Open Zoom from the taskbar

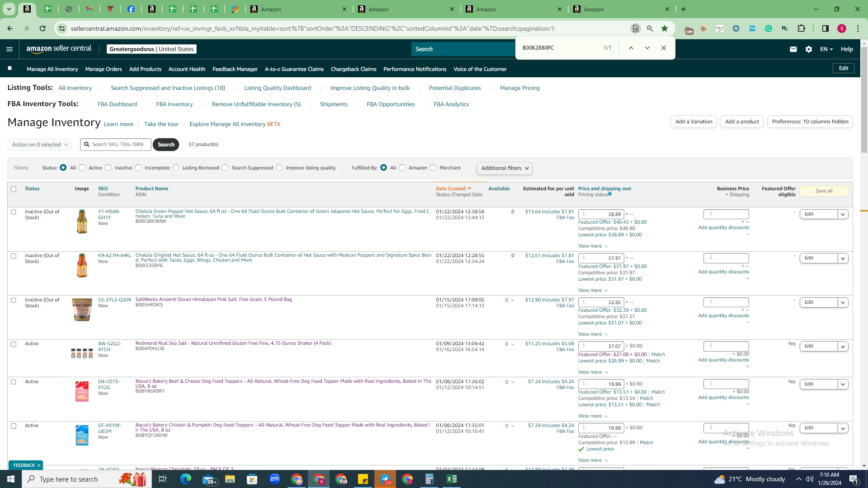pyautogui.click(x=274, y=479)
